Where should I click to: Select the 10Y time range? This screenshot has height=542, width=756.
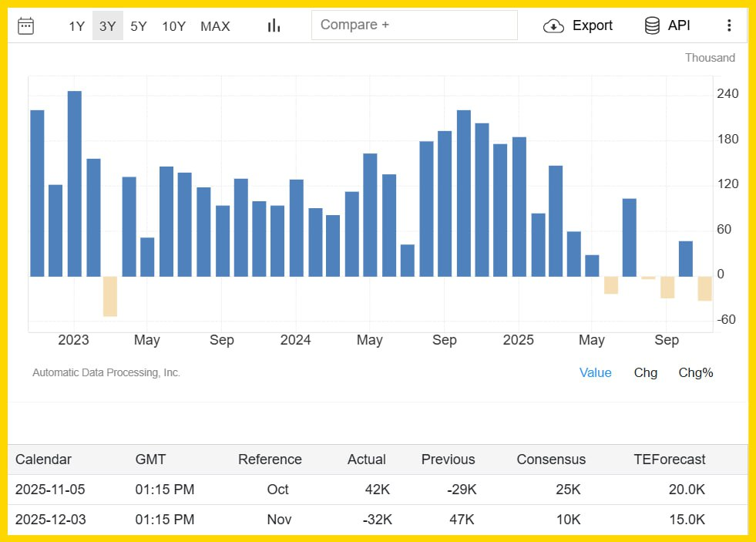(x=173, y=26)
